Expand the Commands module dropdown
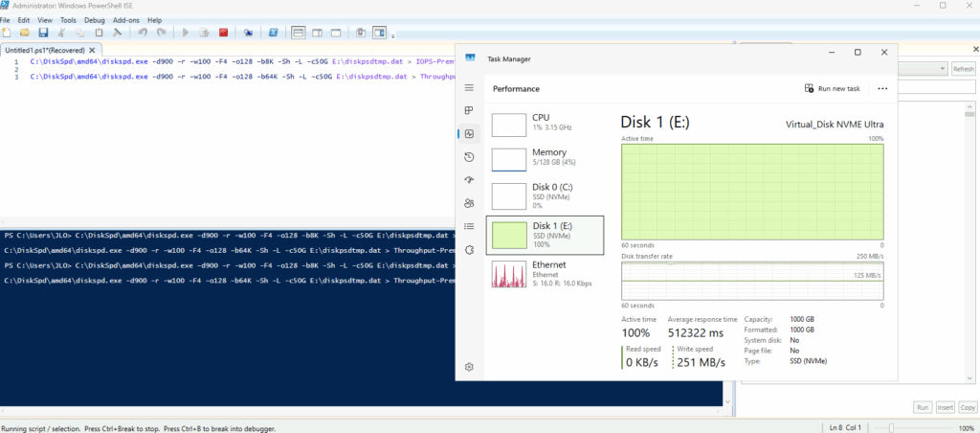980x433 pixels. click(942, 69)
